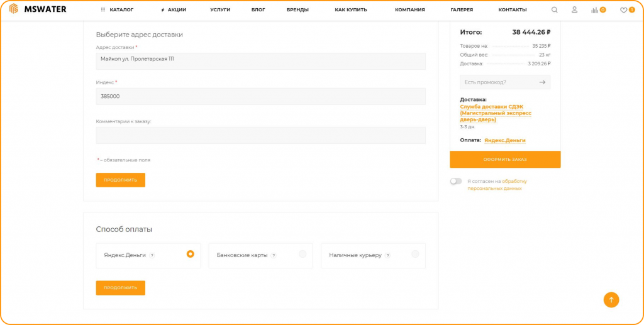Click Оформить заказ button

tap(505, 159)
